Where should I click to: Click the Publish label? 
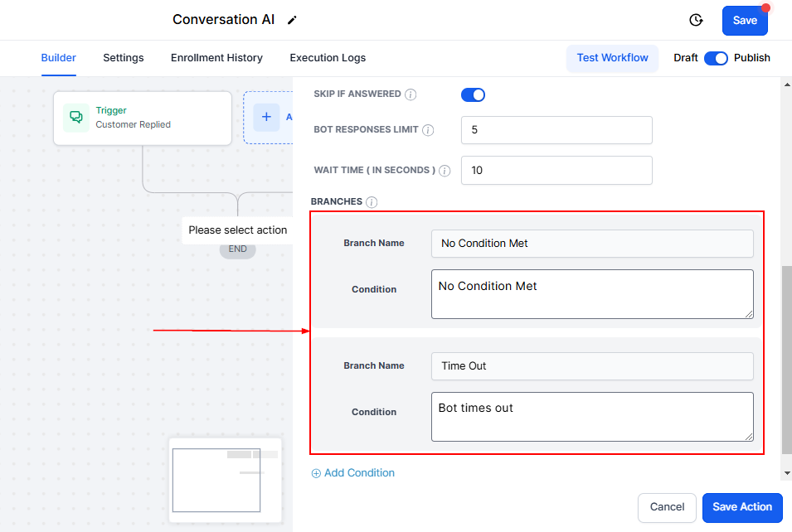(751, 58)
